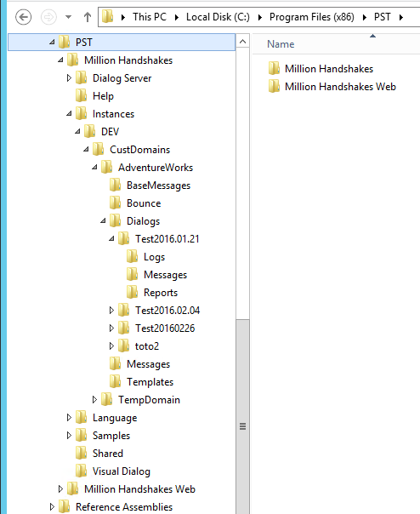Select 'PST' breadcrumb in address bar

tap(383, 17)
